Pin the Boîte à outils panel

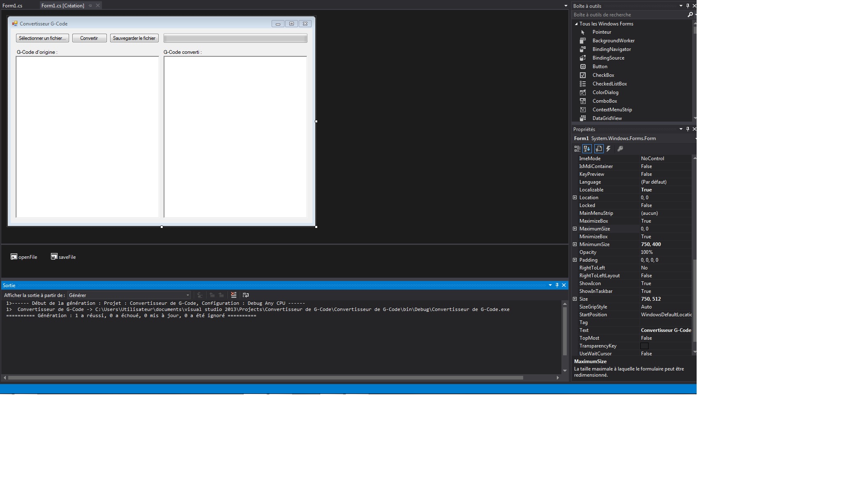click(688, 6)
